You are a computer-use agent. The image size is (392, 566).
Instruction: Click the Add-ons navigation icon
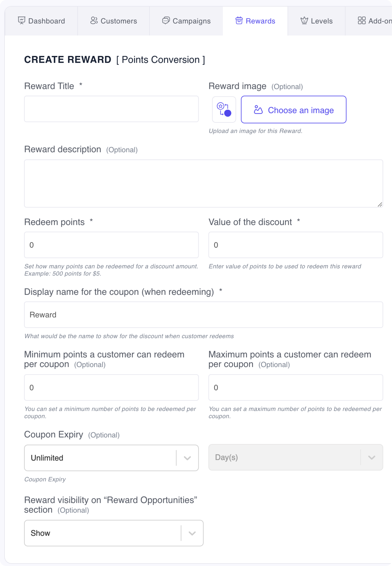362,21
